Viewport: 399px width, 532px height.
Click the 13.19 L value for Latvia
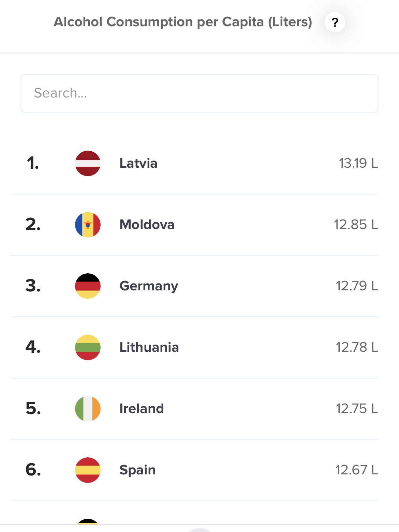[358, 163]
